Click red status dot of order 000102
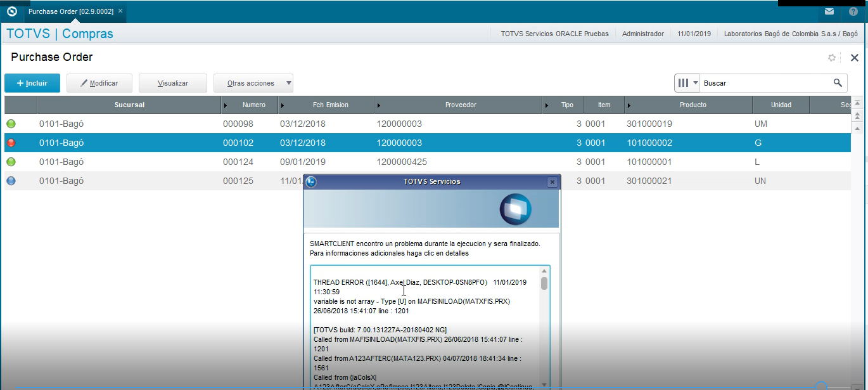The image size is (868, 390). (11, 143)
